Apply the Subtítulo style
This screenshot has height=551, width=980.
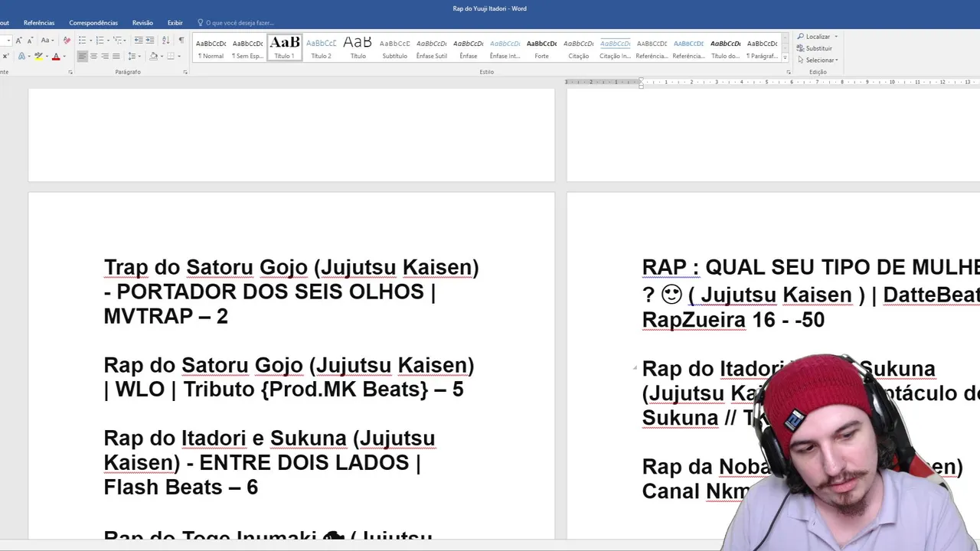[x=394, y=48]
